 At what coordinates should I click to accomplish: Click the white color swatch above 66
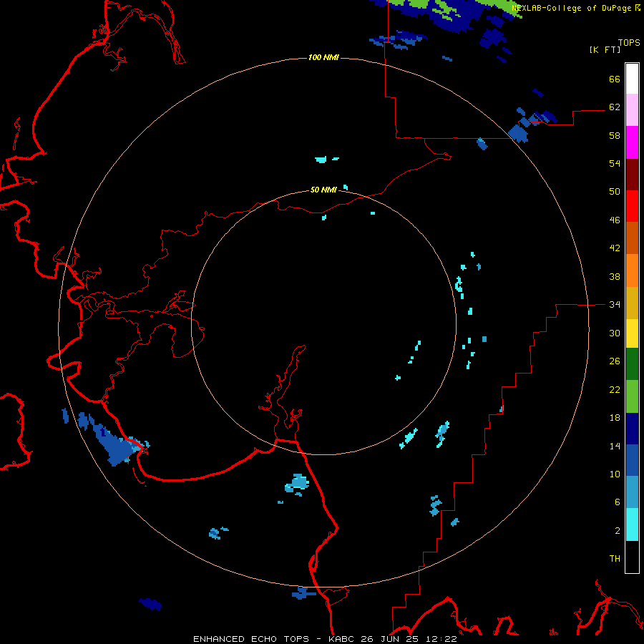pos(632,79)
